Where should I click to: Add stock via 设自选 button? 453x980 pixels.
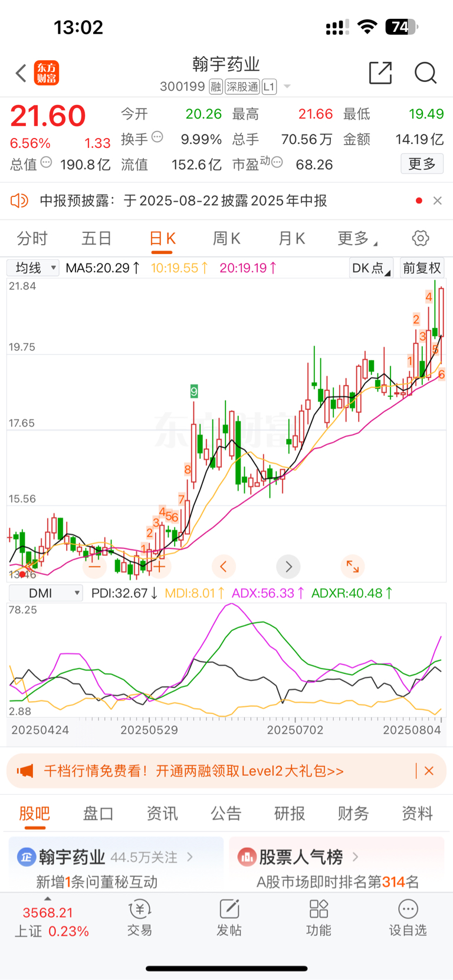click(x=408, y=918)
